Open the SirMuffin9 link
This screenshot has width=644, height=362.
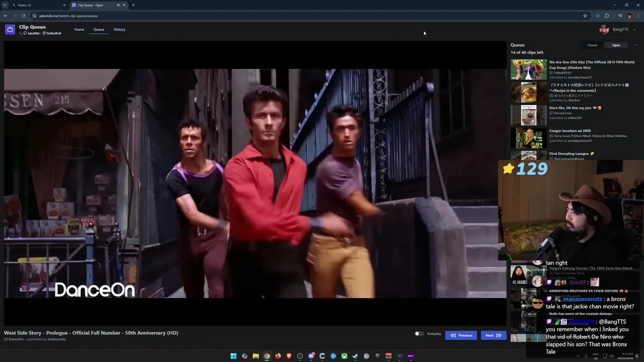[x=52, y=33]
